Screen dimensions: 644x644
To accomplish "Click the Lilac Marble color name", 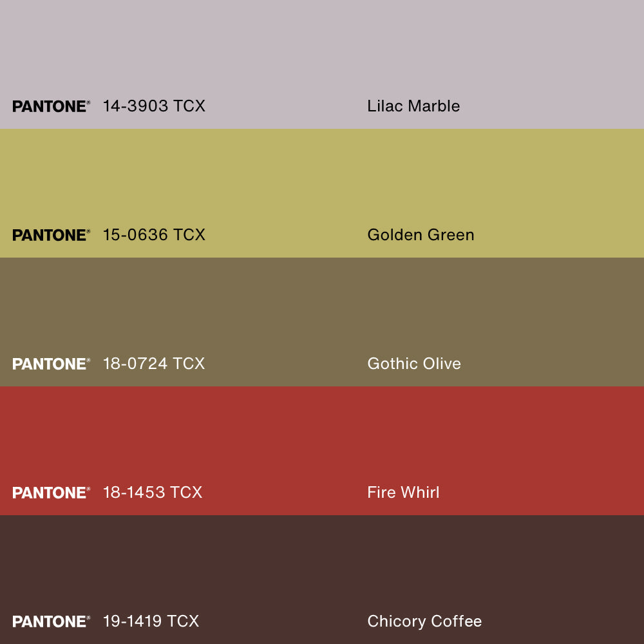I will (413, 106).
